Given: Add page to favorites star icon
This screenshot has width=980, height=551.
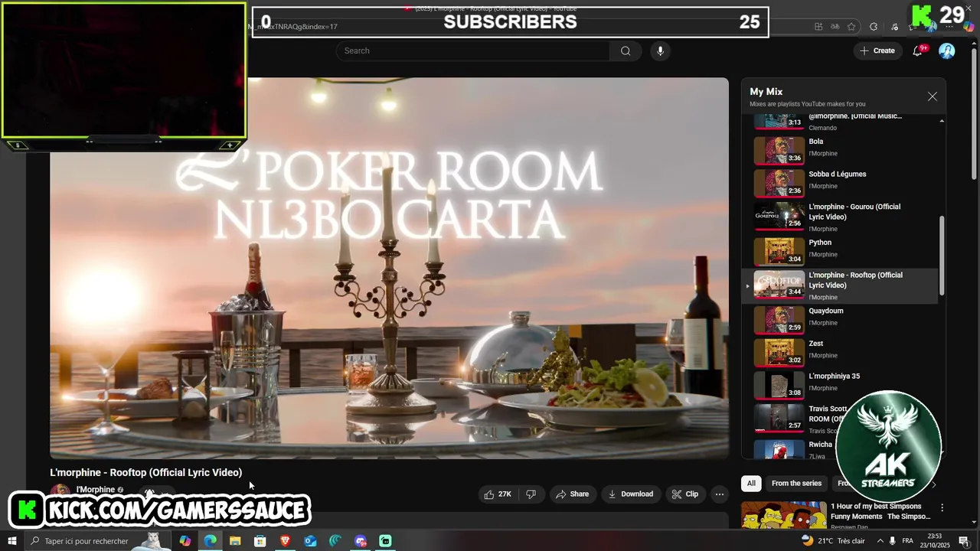Looking at the screenshot, I should pos(851,27).
